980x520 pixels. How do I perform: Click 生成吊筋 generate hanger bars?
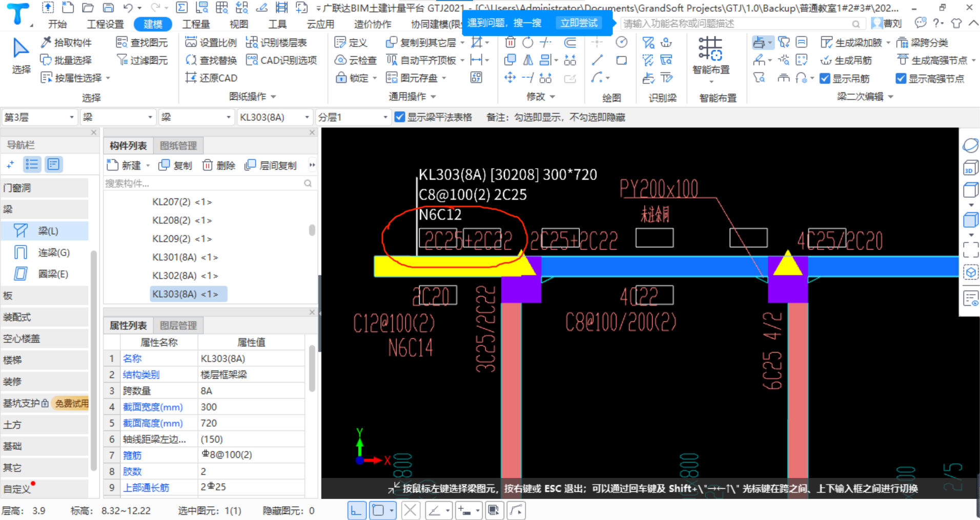(x=846, y=60)
